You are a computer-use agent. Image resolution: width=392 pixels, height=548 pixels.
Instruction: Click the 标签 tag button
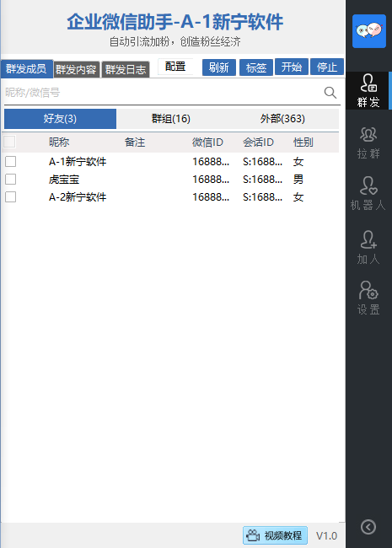pos(256,67)
